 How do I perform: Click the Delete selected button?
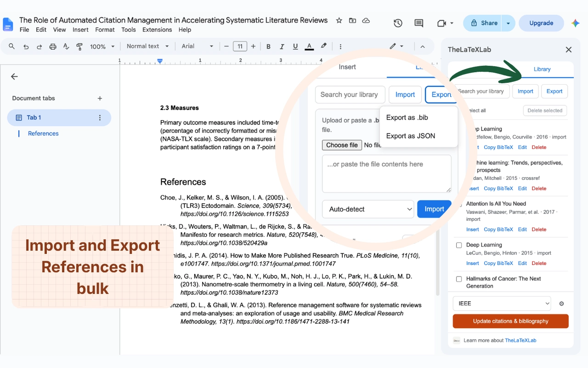coord(545,110)
